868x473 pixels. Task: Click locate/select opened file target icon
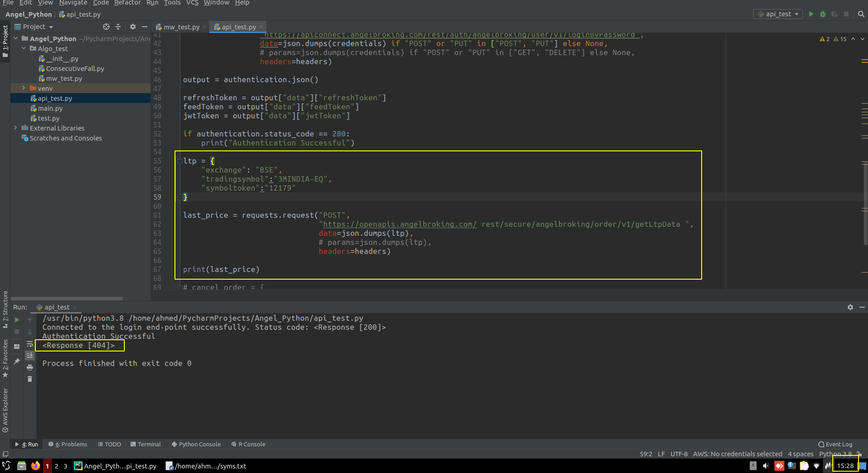coord(106,27)
